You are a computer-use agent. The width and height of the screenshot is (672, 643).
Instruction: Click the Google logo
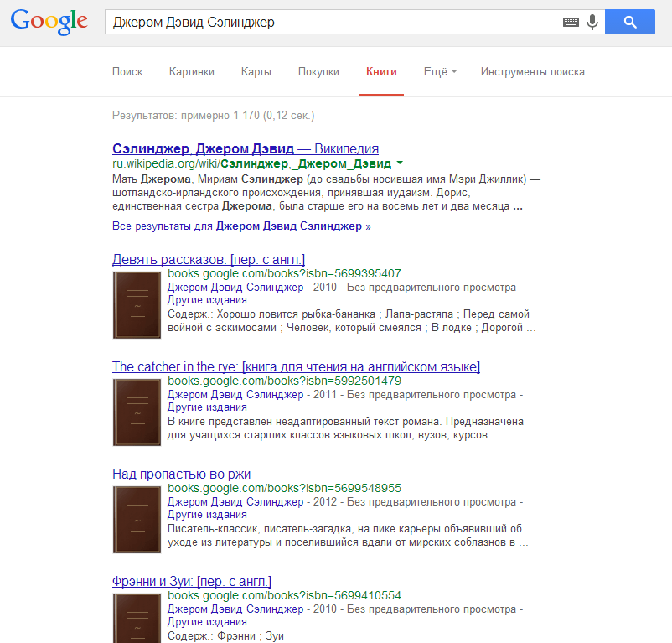pyautogui.click(x=49, y=22)
